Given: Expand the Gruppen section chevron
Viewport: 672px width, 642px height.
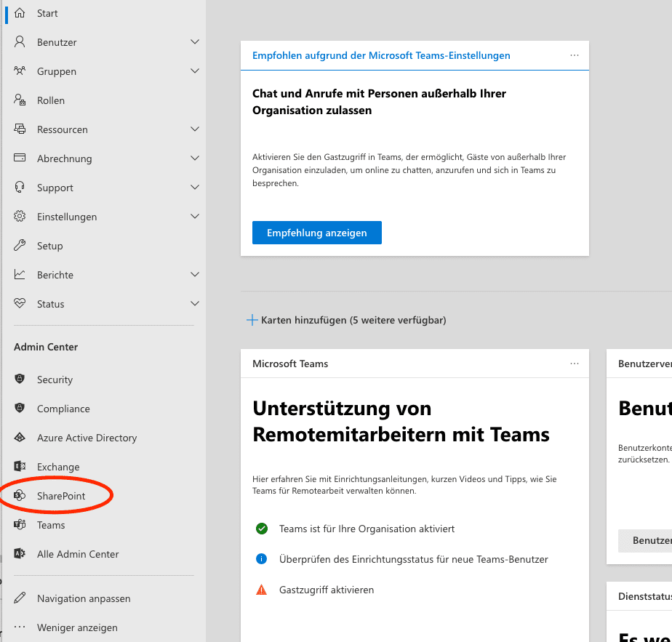Looking at the screenshot, I should [x=195, y=71].
